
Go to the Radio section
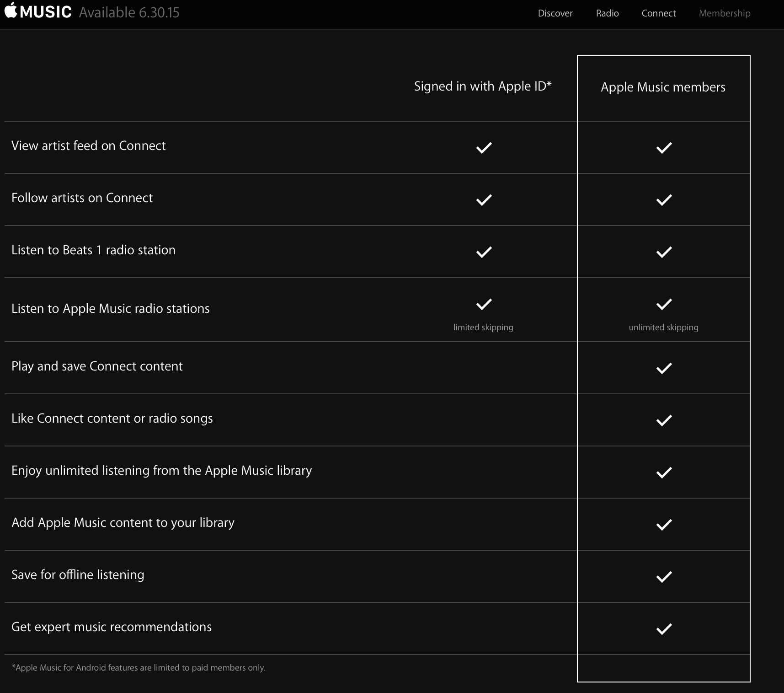coord(607,13)
